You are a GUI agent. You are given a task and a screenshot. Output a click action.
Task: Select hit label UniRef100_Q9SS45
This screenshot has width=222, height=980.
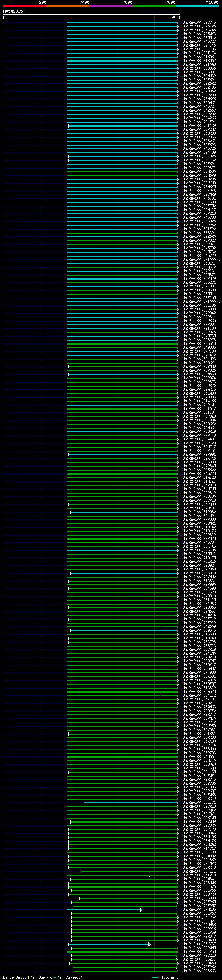coord(199,23)
